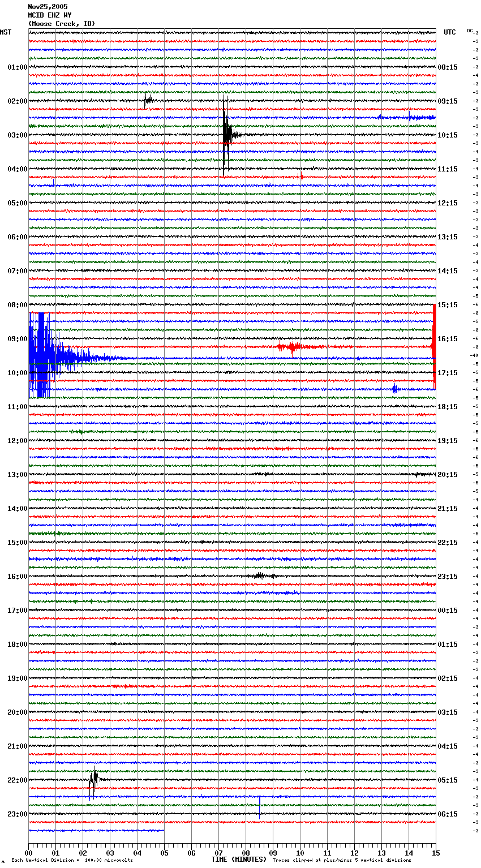This screenshot has width=481, height=868.
Task: Click the 06:15 UTC time label
Action: pos(448,814)
